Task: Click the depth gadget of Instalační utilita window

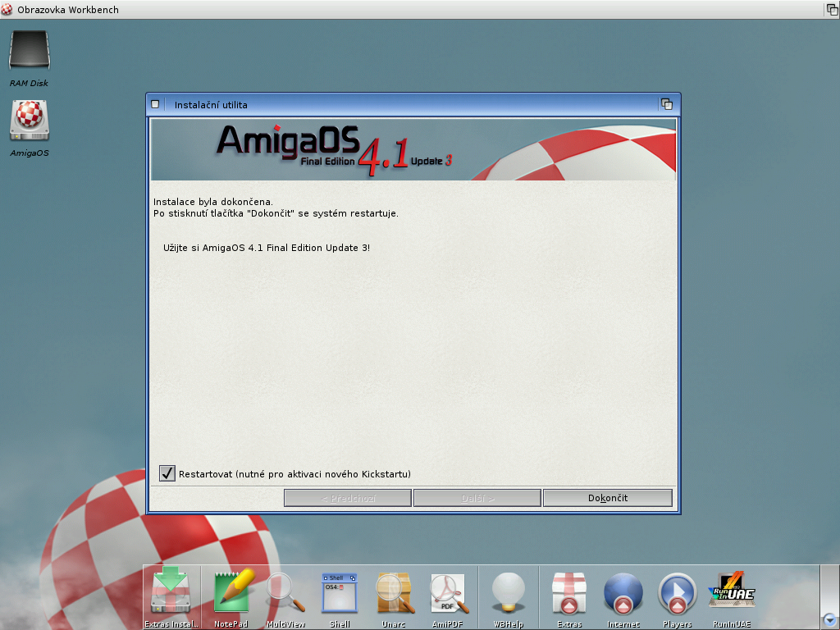Action: pyautogui.click(x=666, y=104)
